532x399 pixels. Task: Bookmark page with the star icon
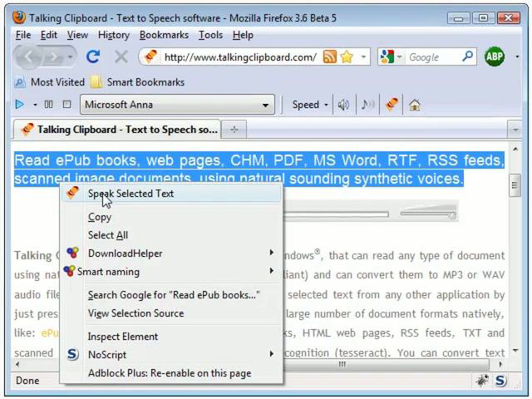347,57
